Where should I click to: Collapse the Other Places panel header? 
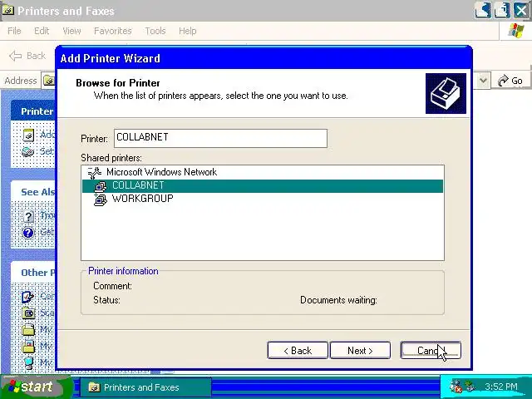click(x=33, y=273)
